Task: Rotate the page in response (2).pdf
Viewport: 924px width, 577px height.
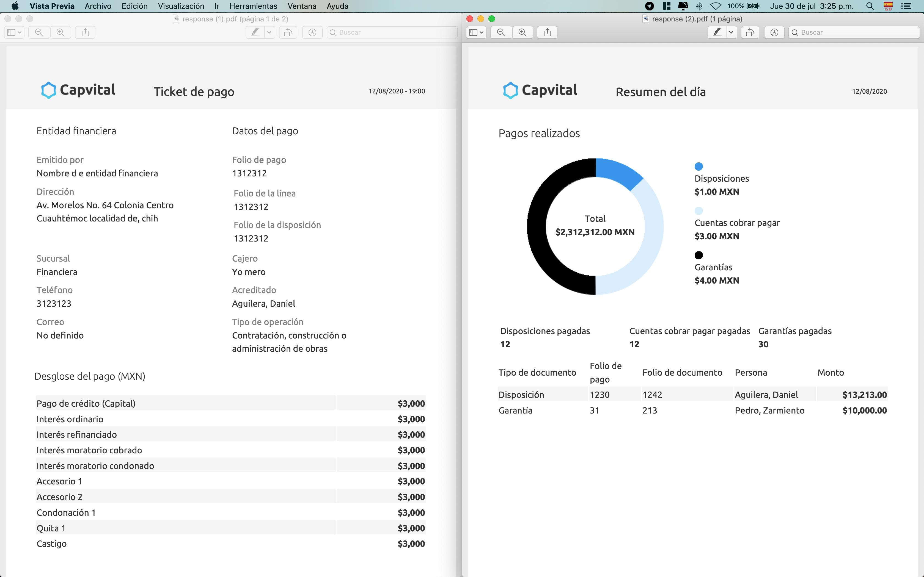Action: (750, 32)
